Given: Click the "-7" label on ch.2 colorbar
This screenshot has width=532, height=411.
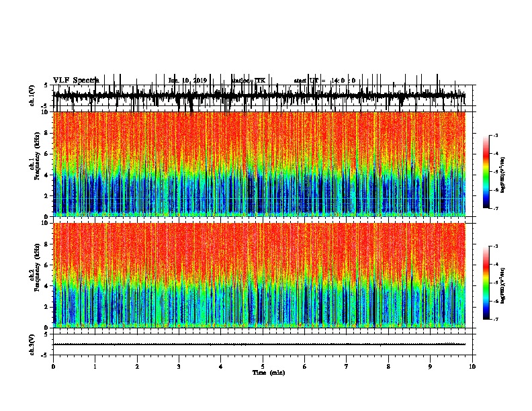Looking at the screenshot, I should click(494, 319).
